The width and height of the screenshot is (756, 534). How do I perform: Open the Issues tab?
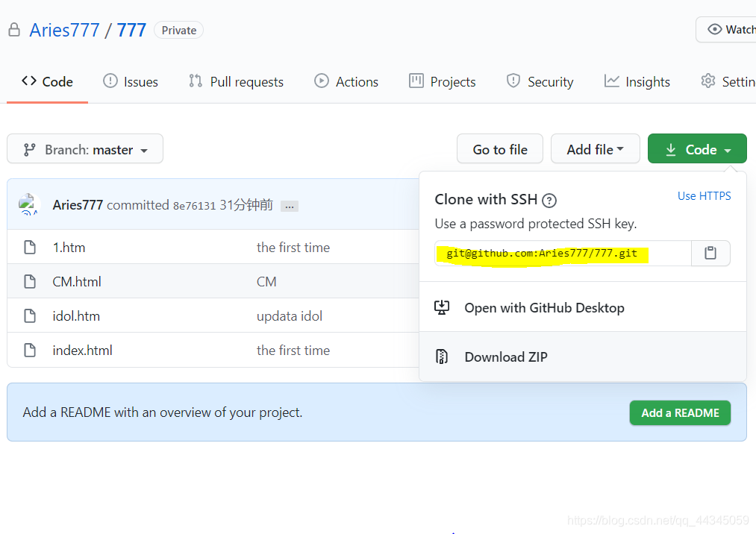(131, 81)
